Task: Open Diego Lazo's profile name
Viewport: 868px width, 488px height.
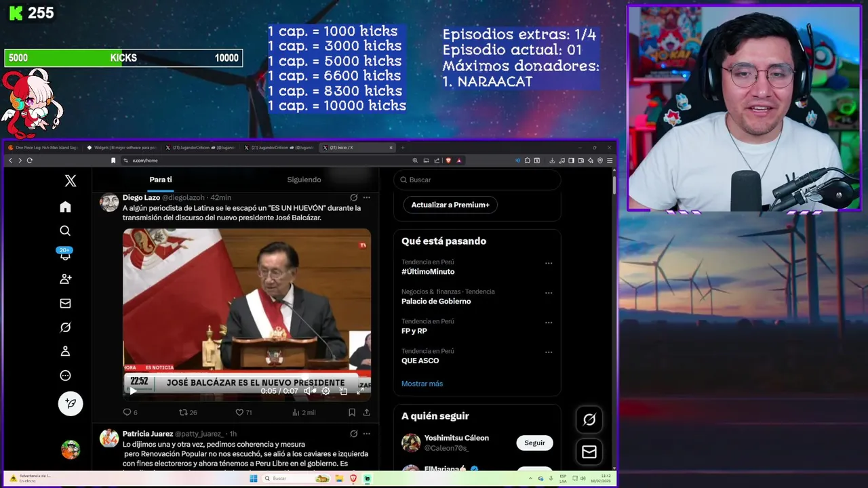Action: (x=141, y=197)
